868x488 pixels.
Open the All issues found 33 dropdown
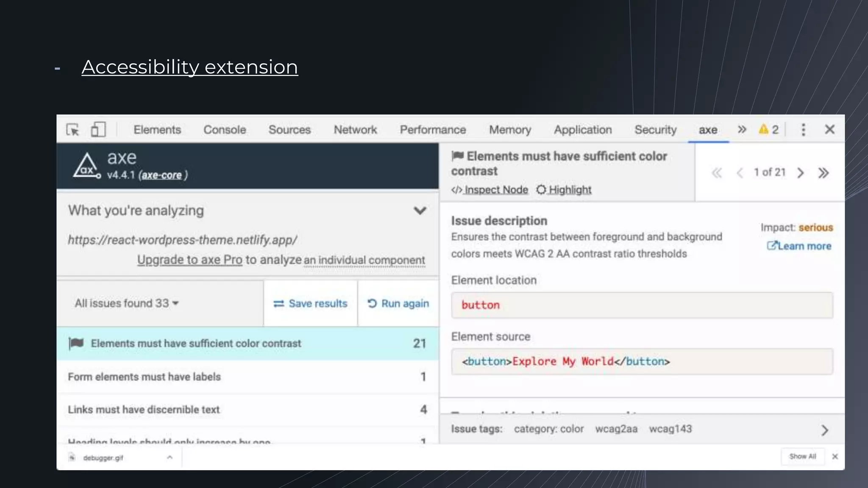pos(126,303)
